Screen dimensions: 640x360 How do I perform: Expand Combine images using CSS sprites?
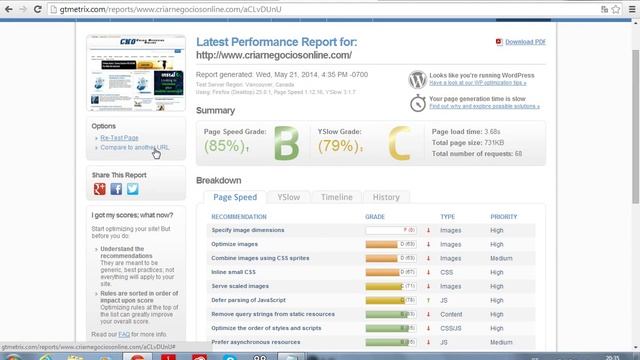click(260, 258)
